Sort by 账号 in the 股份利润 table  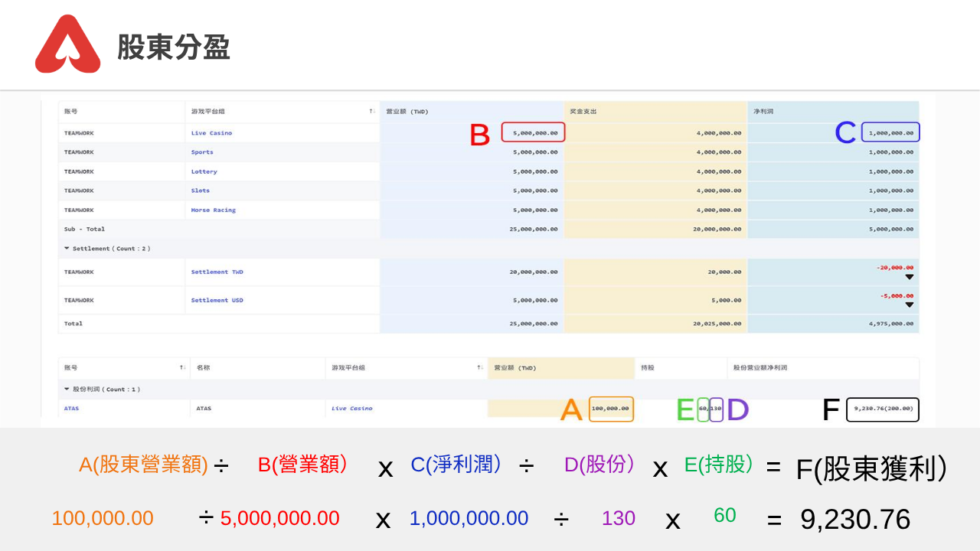point(182,368)
